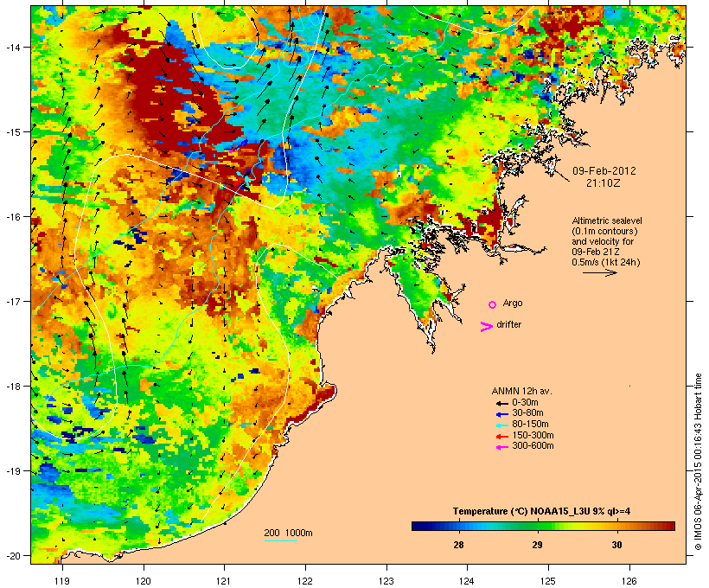Click the longitude label 119
Viewport: 709px width, 588px height.
click(62, 581)
